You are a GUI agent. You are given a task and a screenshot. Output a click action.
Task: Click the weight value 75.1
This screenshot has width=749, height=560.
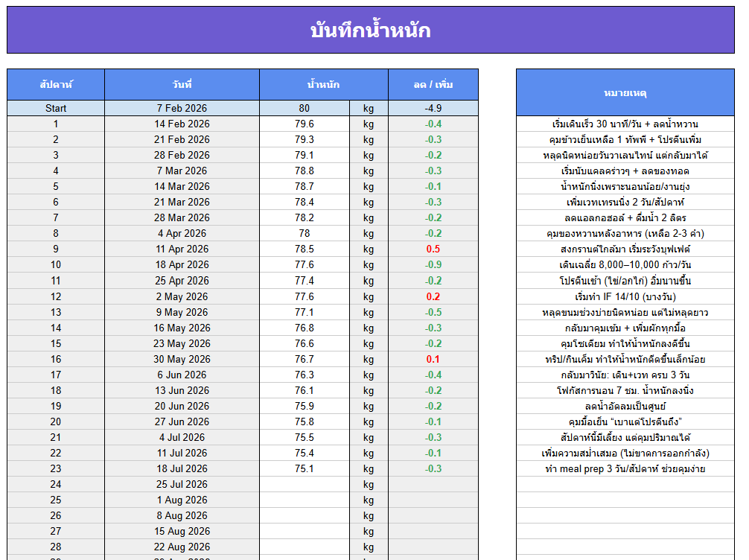tap(304, 469)
